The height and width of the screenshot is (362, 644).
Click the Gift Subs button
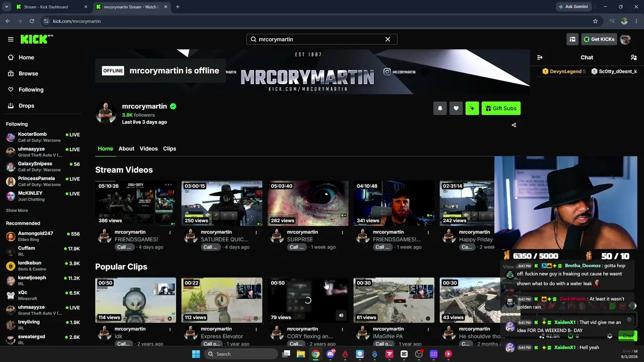(501, 108)
